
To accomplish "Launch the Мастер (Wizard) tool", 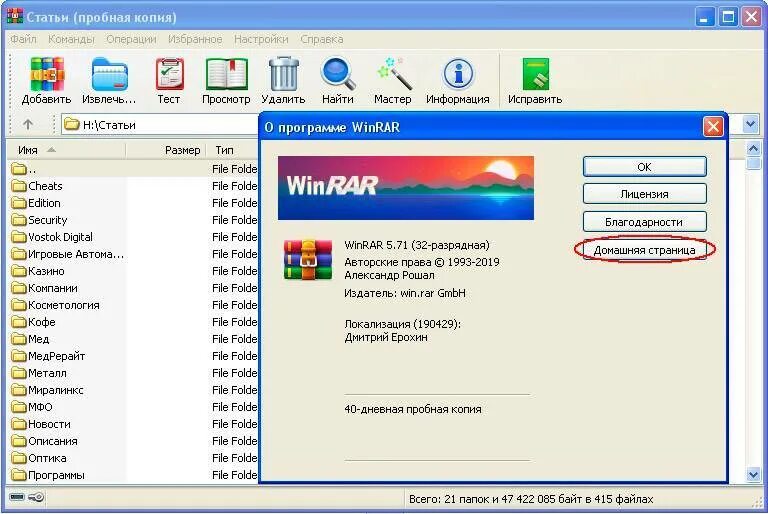I will [x=394, y=74].
